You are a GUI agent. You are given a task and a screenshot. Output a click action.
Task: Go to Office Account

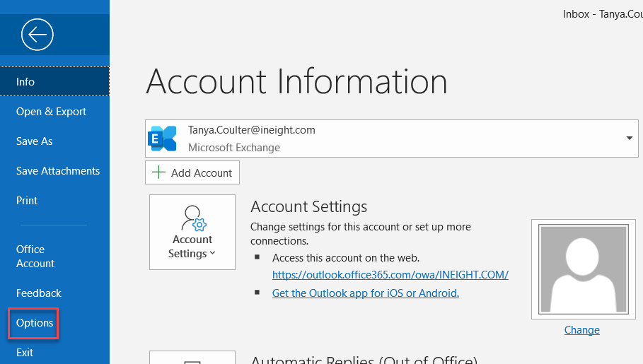pyautogui.click(x=35, y=256)
